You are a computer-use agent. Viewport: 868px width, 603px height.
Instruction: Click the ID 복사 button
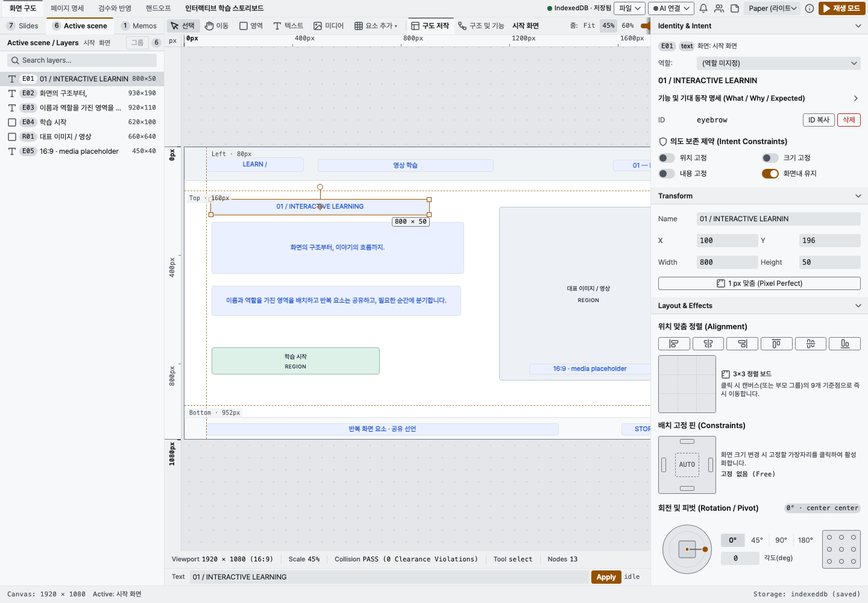click(819, 120)
